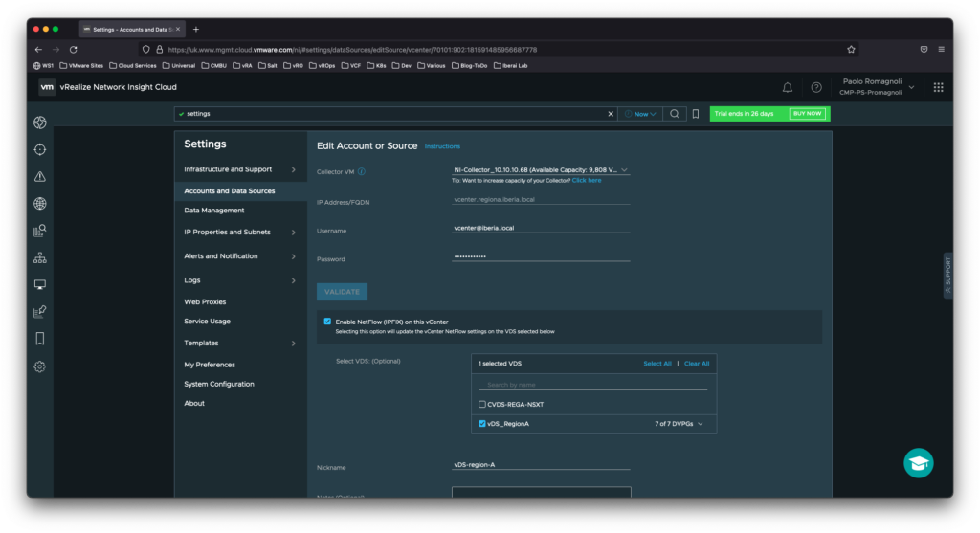Open the globe network sidebar icon

tap(40, 204)
